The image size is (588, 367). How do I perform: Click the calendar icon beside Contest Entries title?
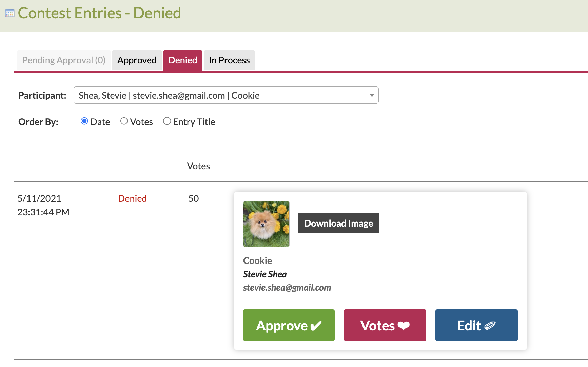[10, 14]
